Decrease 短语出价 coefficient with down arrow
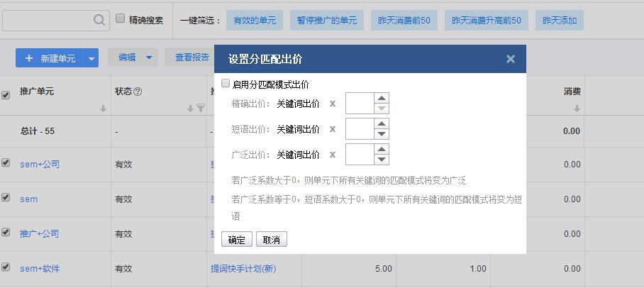This screenshot has height=288, width=644. click(382, 134)
